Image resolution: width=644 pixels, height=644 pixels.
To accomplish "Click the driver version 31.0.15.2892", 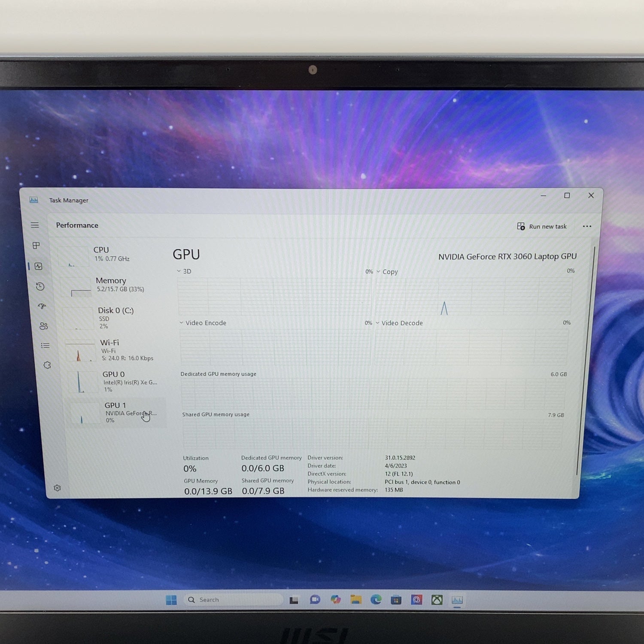I will point(400,458).
